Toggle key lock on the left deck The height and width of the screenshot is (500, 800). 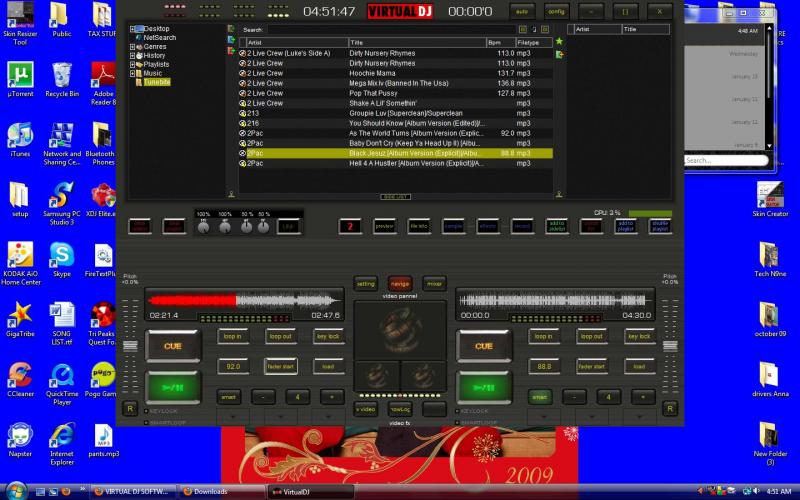pos(329,336)
